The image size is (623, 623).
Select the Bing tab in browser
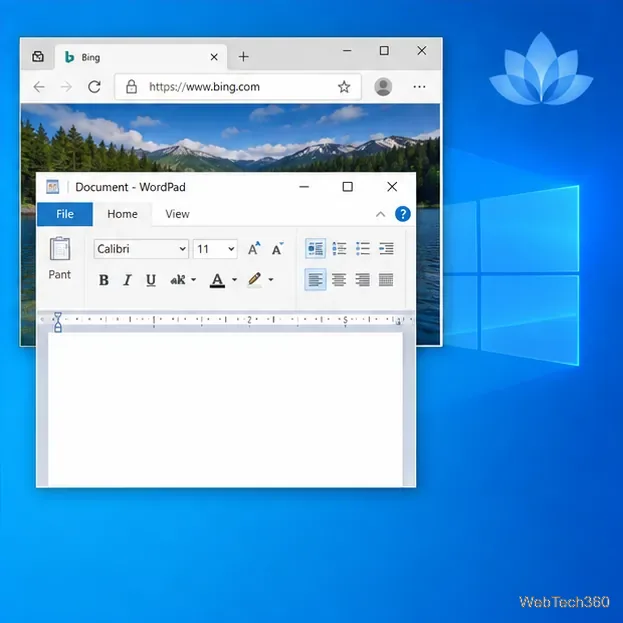141,57
